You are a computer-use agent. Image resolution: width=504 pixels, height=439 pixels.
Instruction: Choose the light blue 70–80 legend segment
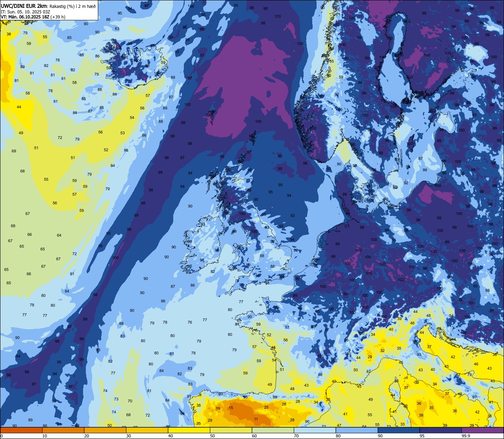pyautogui.click(x=315, y=430)
